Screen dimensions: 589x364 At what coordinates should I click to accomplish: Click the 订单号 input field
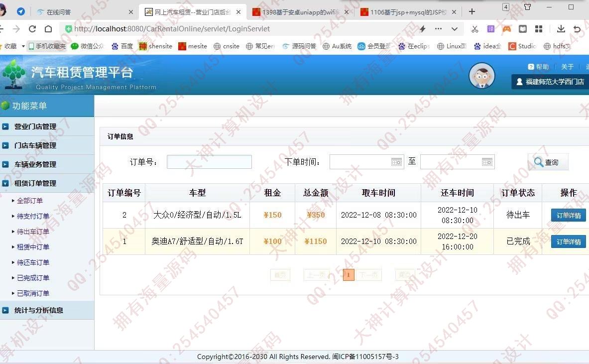(209, 162)
